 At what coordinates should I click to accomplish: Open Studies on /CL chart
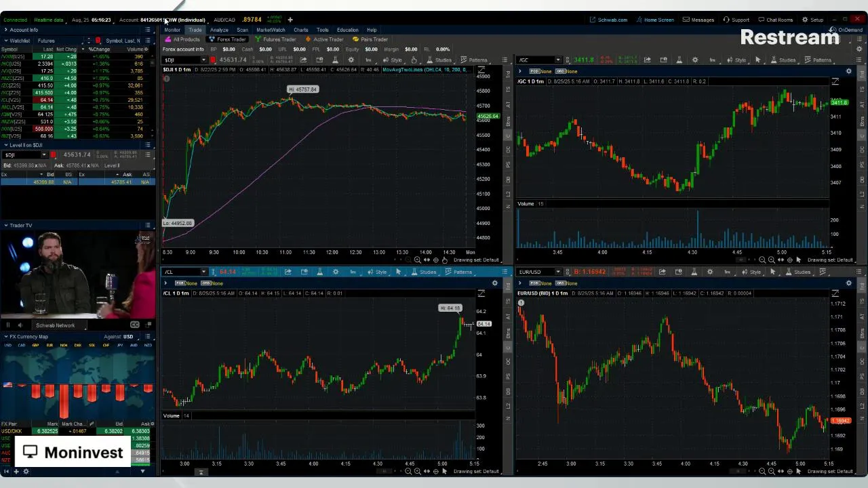[x=424, y=272]
